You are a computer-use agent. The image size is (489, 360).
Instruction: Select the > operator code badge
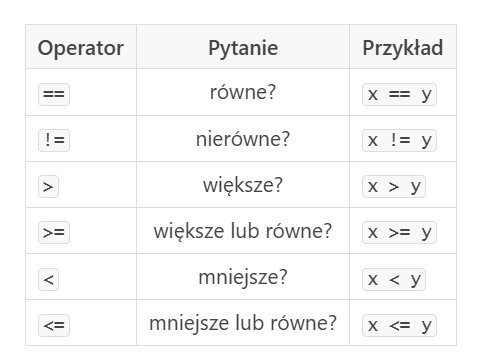[x=48, y=186]
